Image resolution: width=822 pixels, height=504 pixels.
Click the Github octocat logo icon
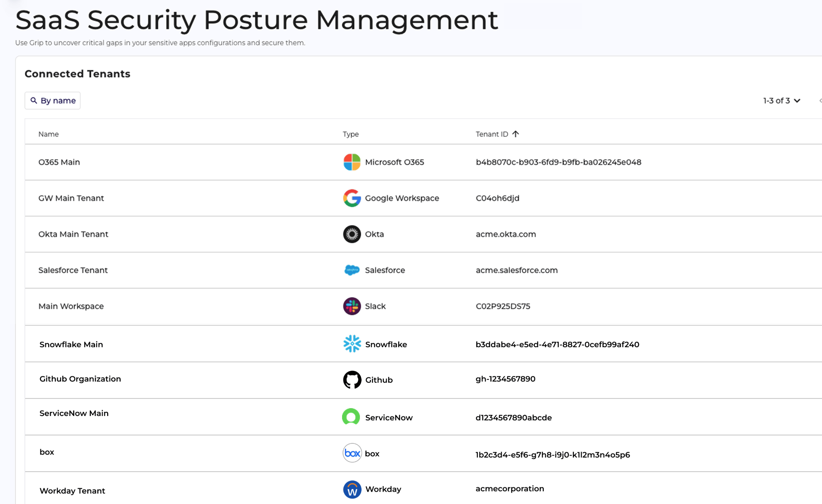point(352,379)
